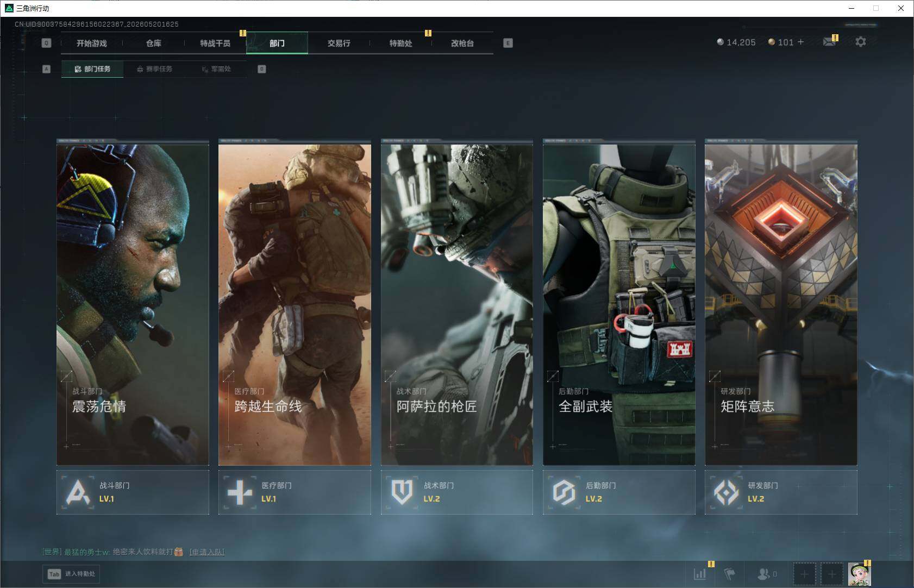Open the world chat message line
Screen dimensions: 914x588
click(x=134, y=552)
